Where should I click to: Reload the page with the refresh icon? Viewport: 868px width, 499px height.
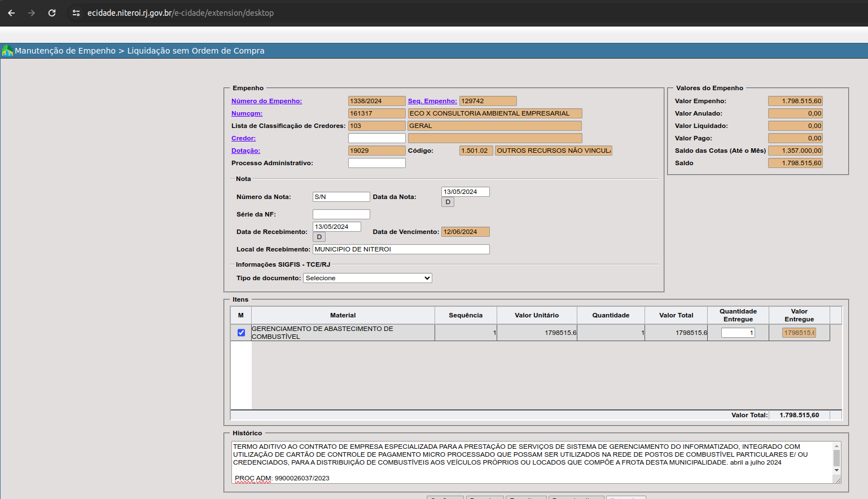point(52,13)
